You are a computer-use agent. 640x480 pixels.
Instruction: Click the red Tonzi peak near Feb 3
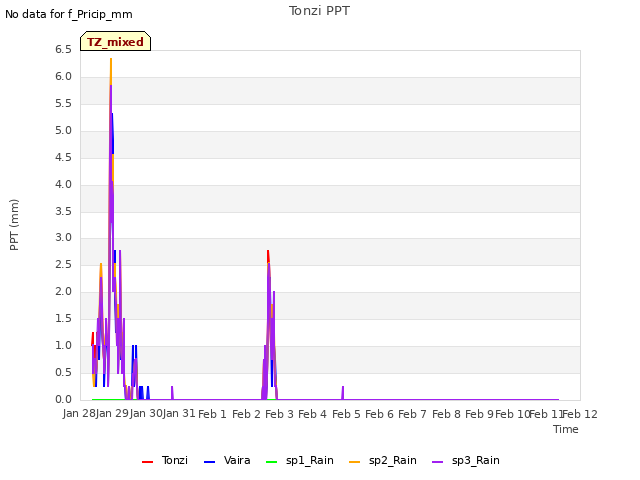click(x=268, y=256)
